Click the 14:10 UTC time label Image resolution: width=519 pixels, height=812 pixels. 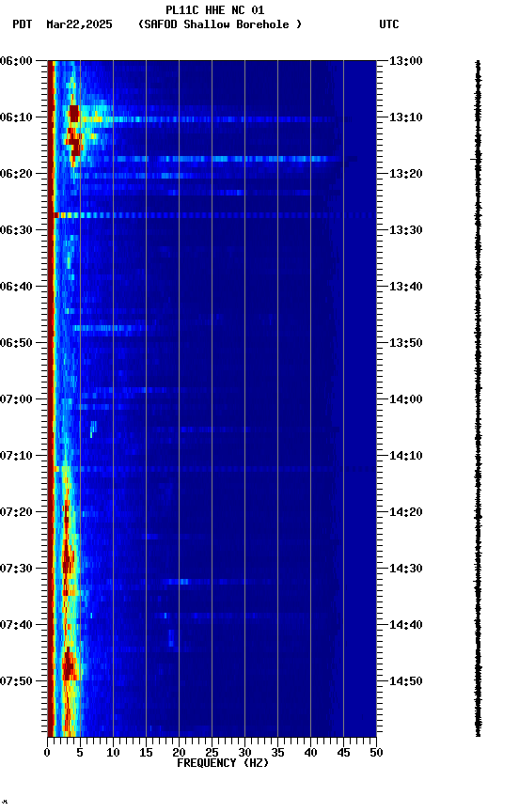pos(406,456)
